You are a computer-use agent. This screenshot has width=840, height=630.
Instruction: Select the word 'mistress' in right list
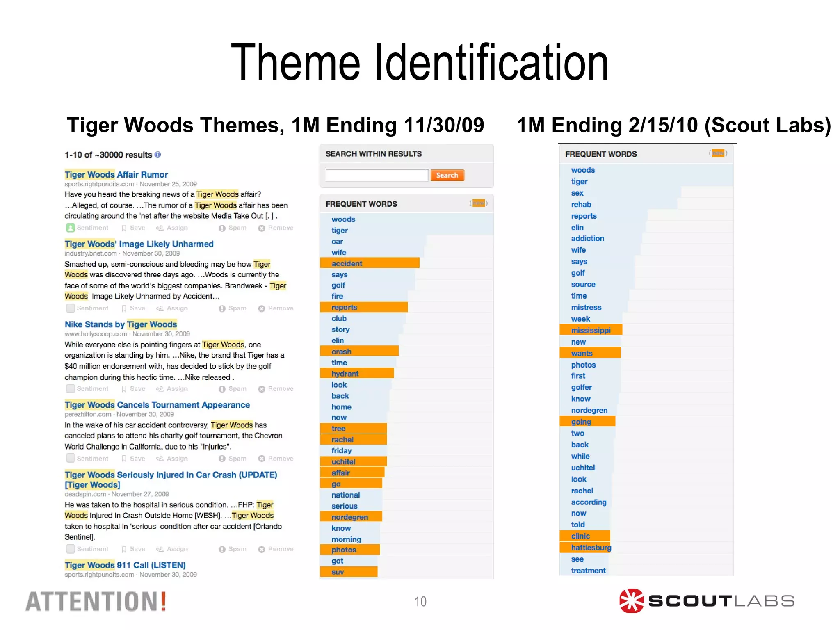click(x=586, y=308)
